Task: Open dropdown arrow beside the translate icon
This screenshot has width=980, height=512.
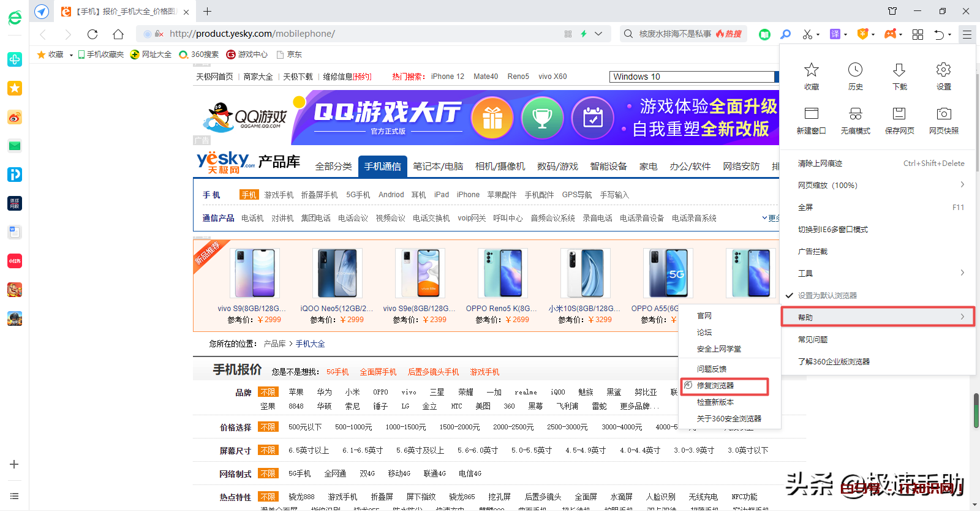Action: pyautogui.click(x=845, y=35)
